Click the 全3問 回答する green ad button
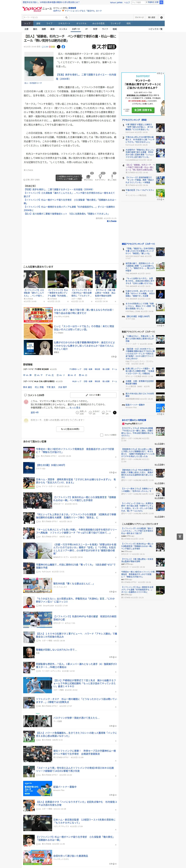Viewport: 186px width, 868px height. 143,110
